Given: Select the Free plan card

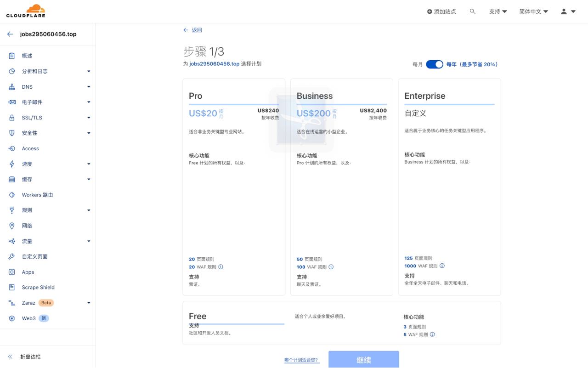Looking at the screenshot, I should (x=342, y=323).
